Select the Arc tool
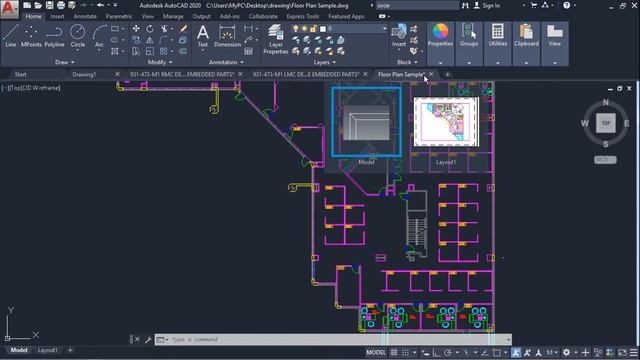Viewport: 640px width, 360px height. click(99, 36)
